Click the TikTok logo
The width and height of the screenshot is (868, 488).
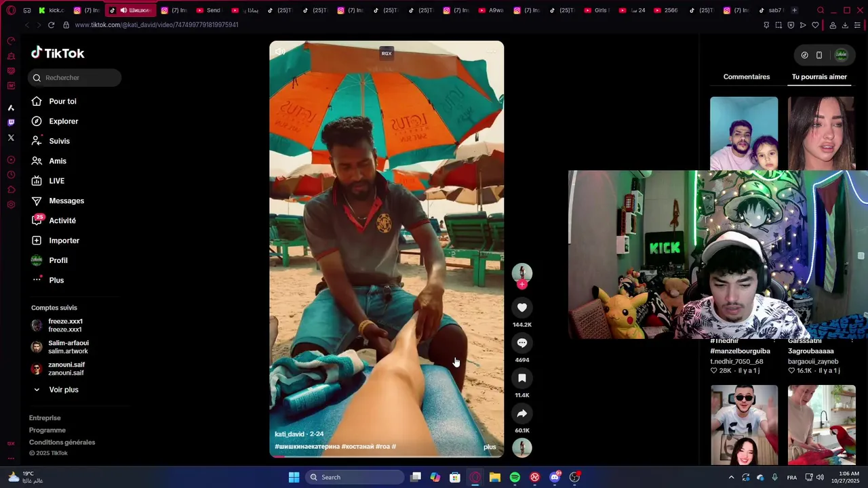click(x=58, y=53)
